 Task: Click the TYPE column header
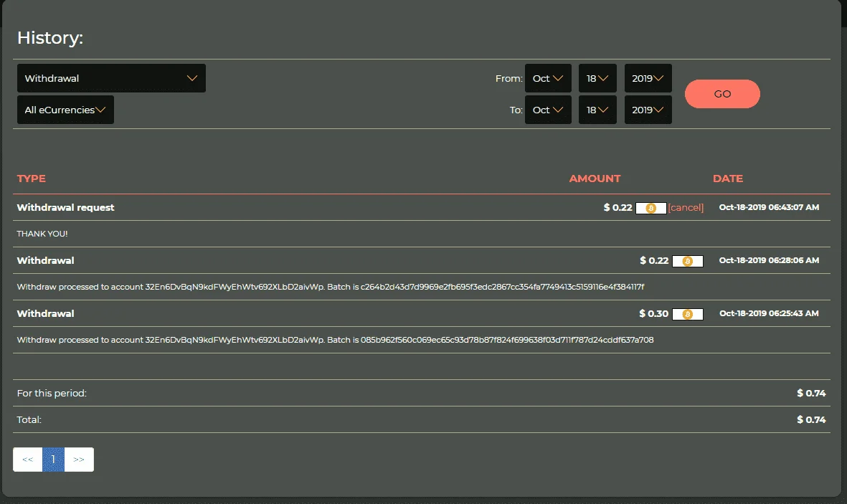tap(32, 179)
